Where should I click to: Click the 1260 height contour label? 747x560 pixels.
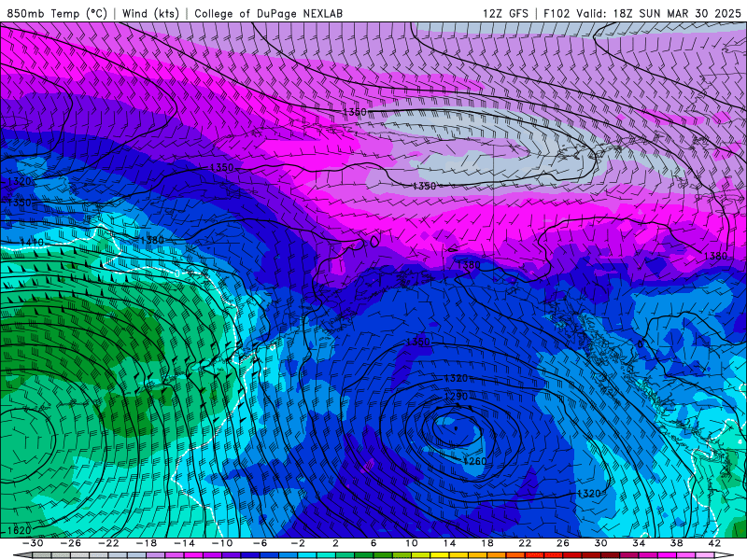coord(475,461)
